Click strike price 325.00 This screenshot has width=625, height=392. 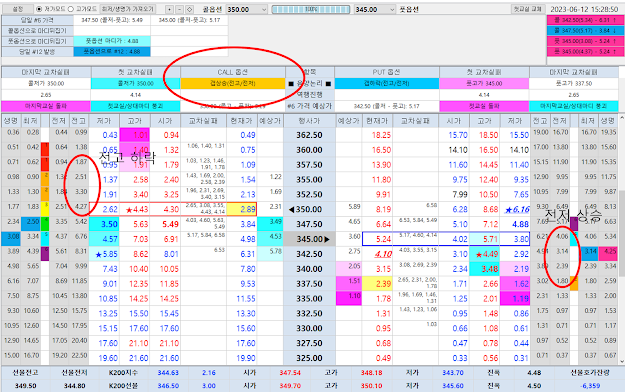tap(309, 358)
